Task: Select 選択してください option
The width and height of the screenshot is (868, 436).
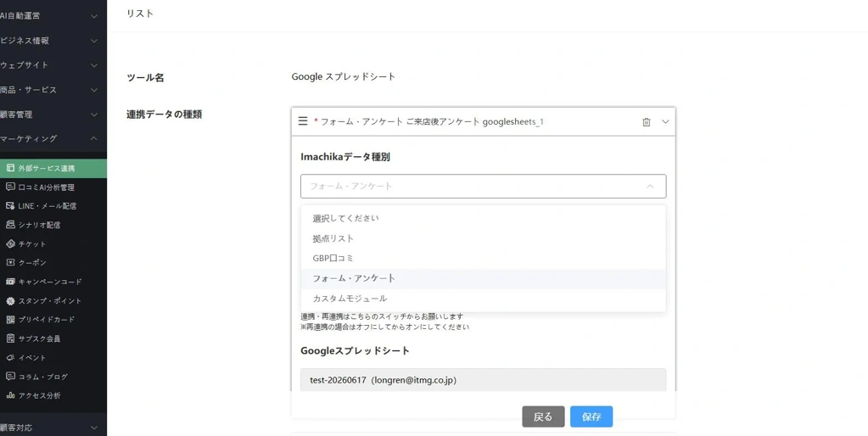Action: 484,218
